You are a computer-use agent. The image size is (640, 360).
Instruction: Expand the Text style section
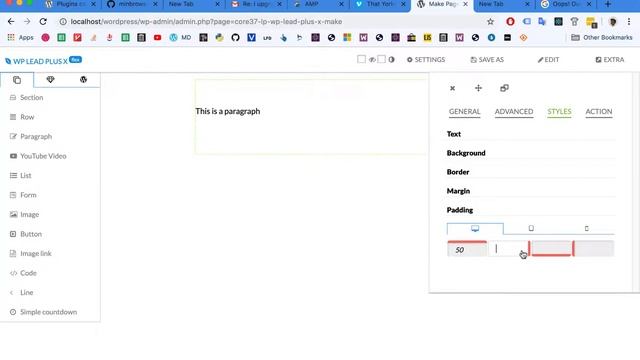click(453, 134)
